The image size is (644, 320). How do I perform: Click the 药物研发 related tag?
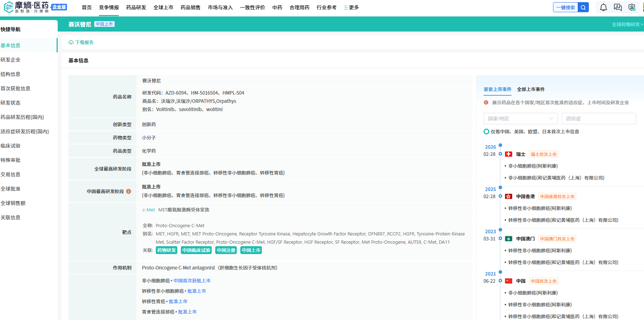tap(167, 250)
